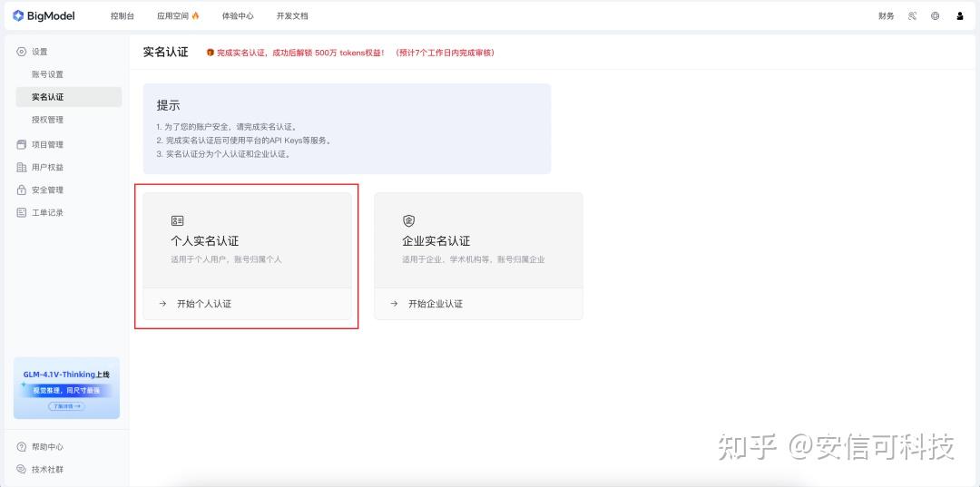Click the gift icon beside the tokens notice

(211, 53)
